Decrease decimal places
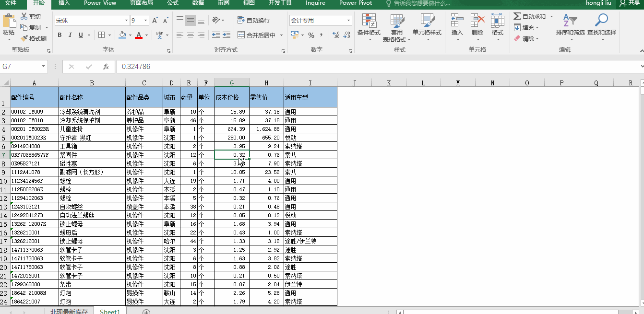The height and width of the screenshot is (314, 644). (x=346, y=35)
